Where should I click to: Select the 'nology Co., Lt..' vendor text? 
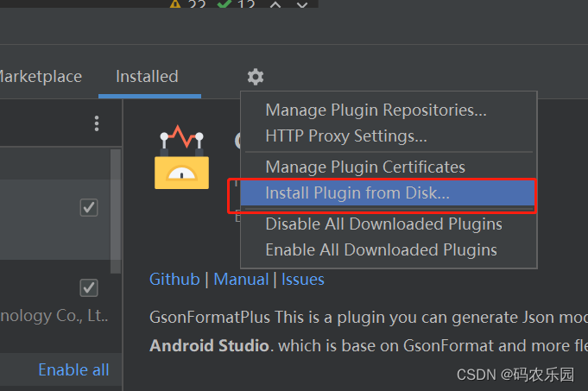pyautogui.click(x=54, y=316)
